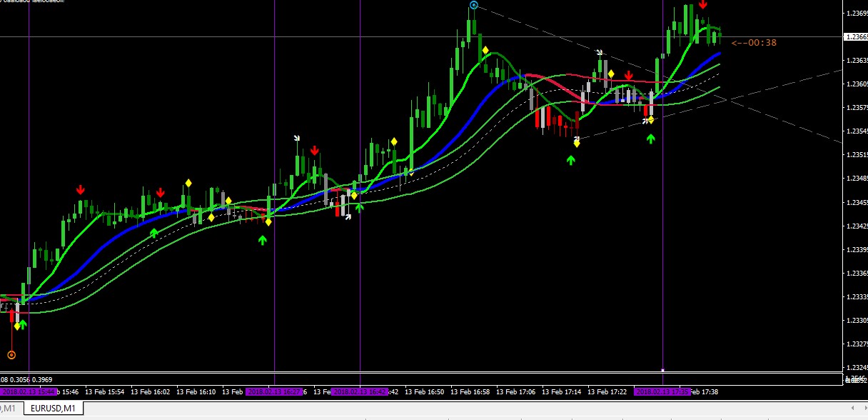Select green up arrow left of the 16:27 line

[x=262, y=240]
